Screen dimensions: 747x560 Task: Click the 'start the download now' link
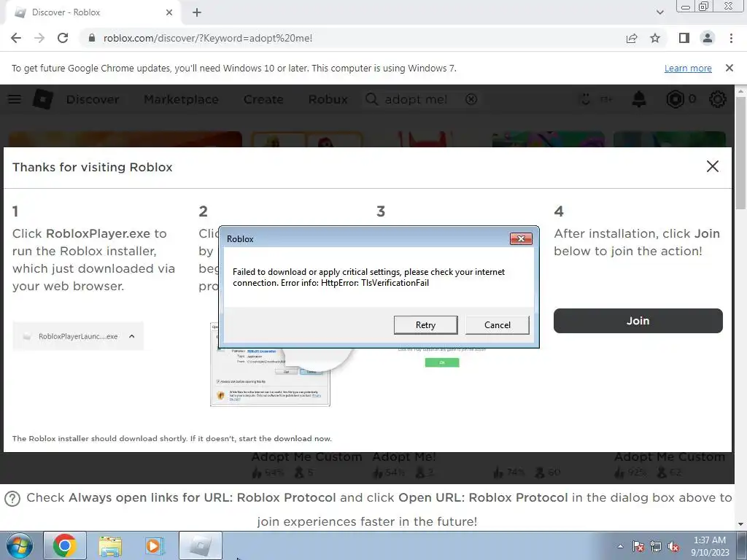[x=285, y=438]
